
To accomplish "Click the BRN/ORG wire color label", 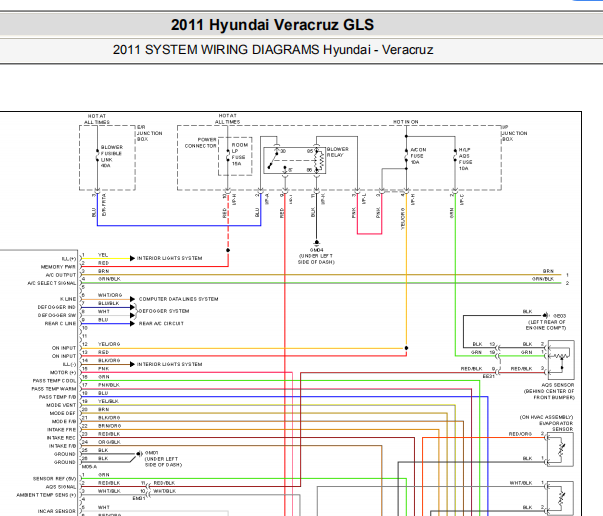I will (x=110, y=426).
